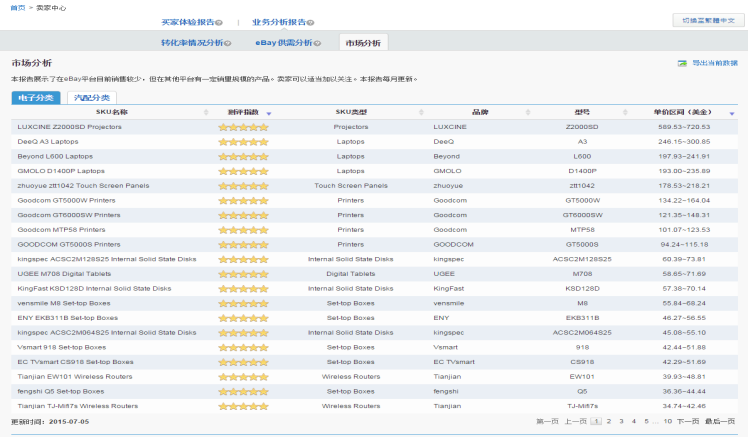Screen dimensions: 749x438
Task: Click the help icon beside eBay供需分析
Action: coord(318,43)
